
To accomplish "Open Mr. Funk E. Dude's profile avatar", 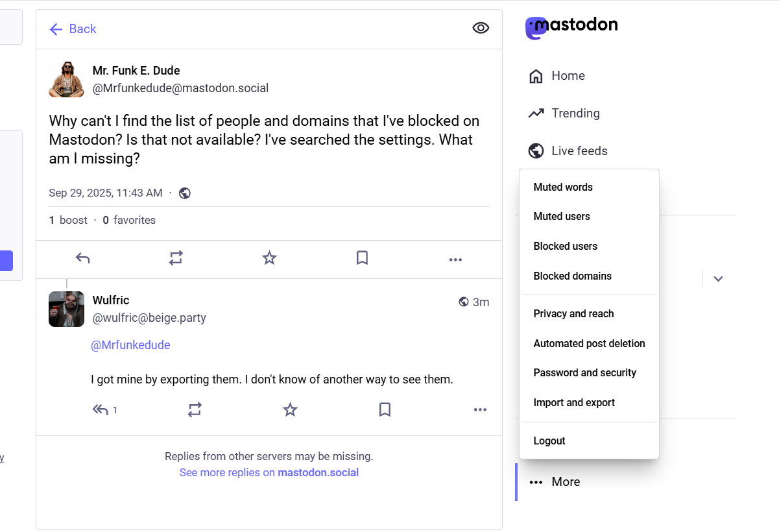I will (x=66, y=79).
